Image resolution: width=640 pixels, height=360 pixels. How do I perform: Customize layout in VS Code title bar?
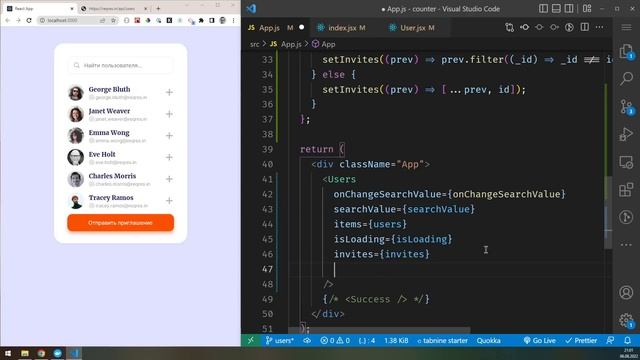coord(587,9)
